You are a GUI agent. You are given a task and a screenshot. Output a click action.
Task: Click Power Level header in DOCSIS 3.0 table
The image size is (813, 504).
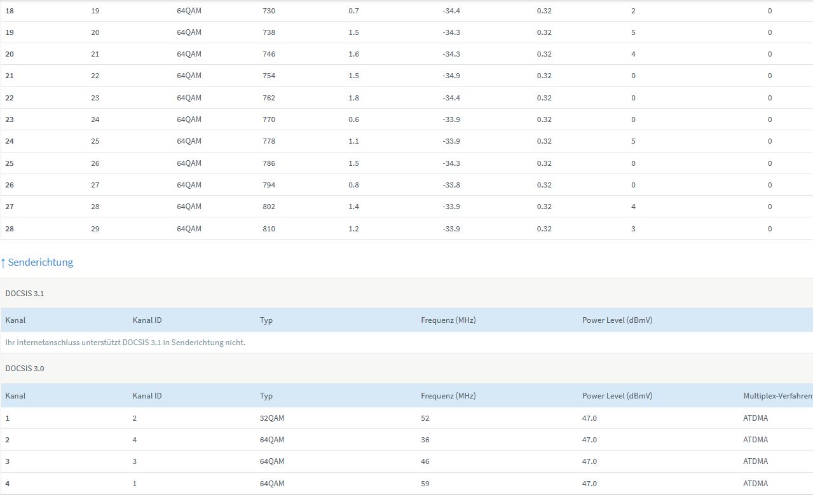(x=617, y=396)
